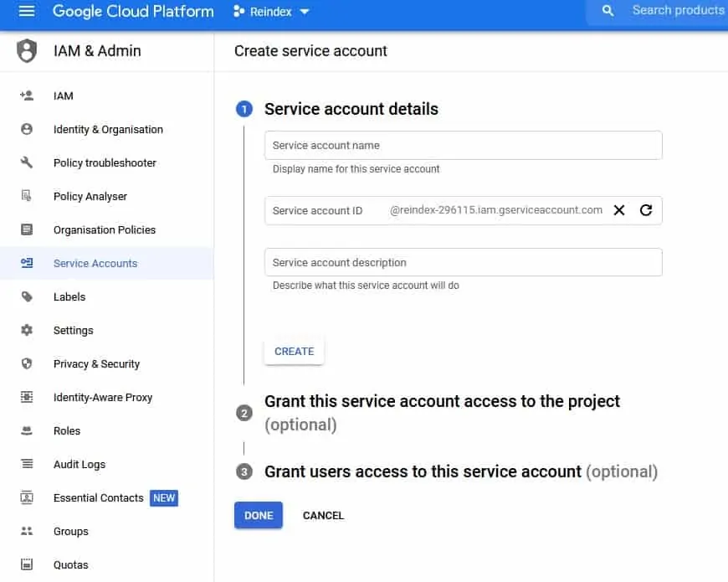Focus the Service account ID field
This screenshot has width=728, height=582.
[x=463, y=210]
